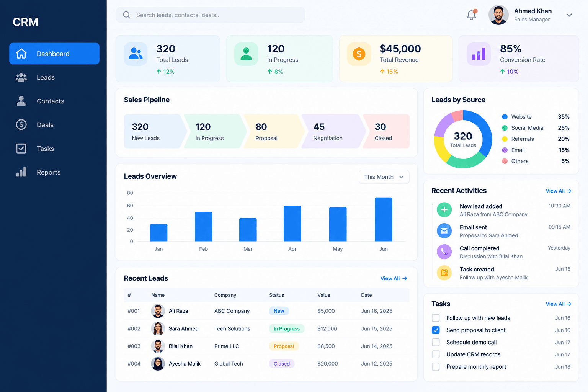Open Reports menu label

49,173
